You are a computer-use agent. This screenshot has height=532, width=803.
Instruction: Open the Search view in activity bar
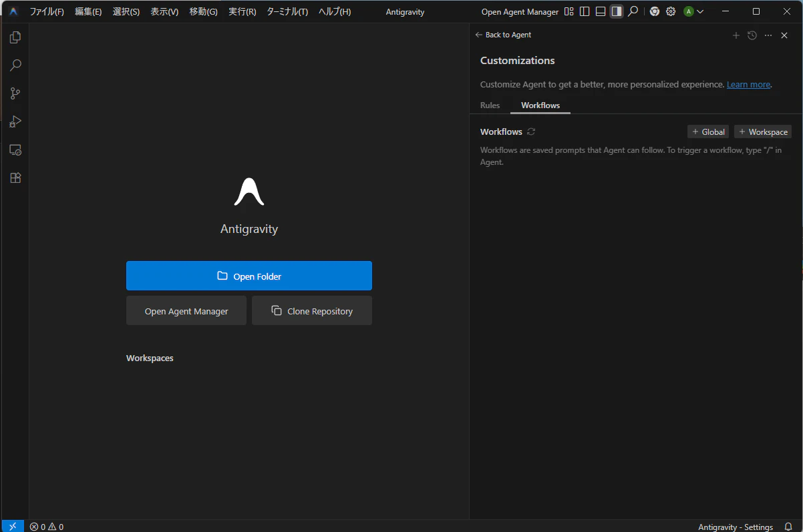click(15, 65)
